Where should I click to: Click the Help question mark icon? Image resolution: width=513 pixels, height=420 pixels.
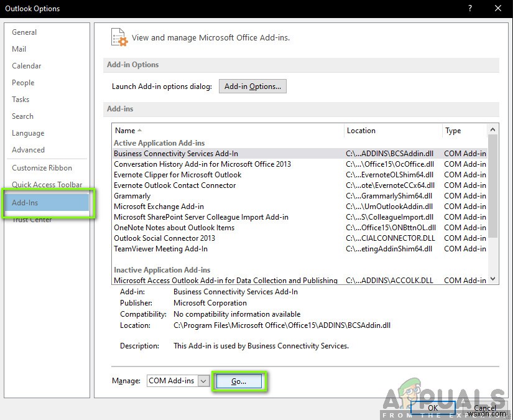click(x=471, y=9)
